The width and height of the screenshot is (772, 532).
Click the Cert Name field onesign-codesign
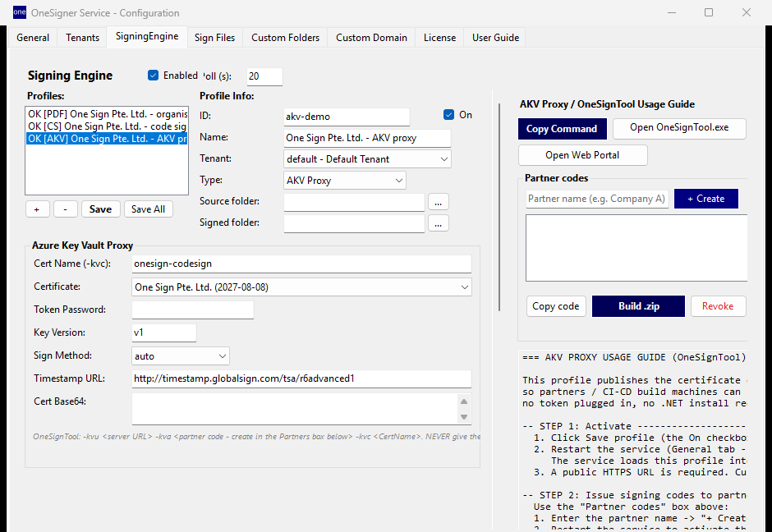301,264
